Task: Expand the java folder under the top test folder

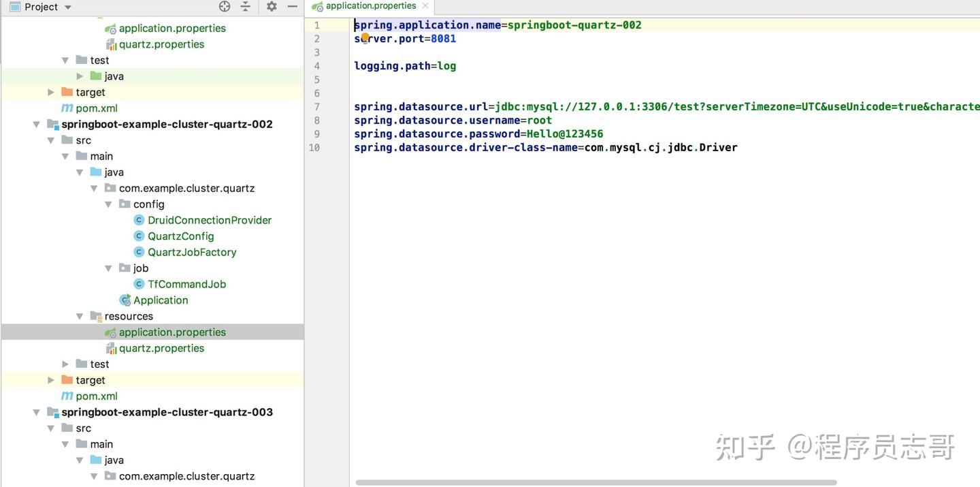Action: coord(80,76)
